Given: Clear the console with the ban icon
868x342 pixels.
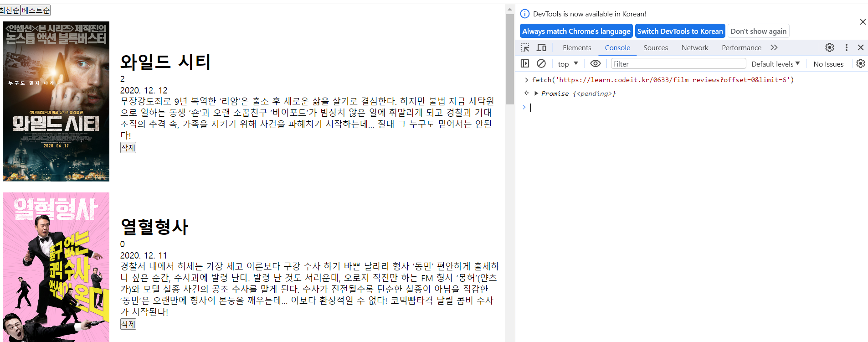Looking at the screenshot, I should click(x=541, y=63).
